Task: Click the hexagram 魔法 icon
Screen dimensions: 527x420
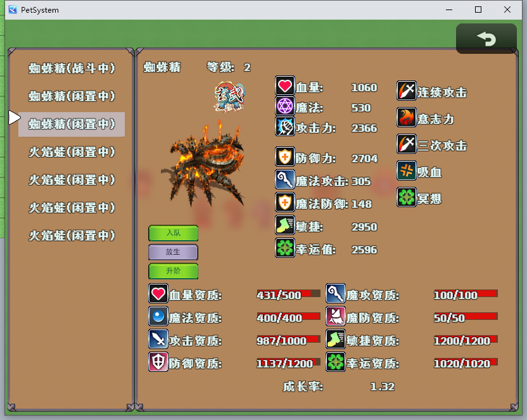Action: tap(284, 106)
